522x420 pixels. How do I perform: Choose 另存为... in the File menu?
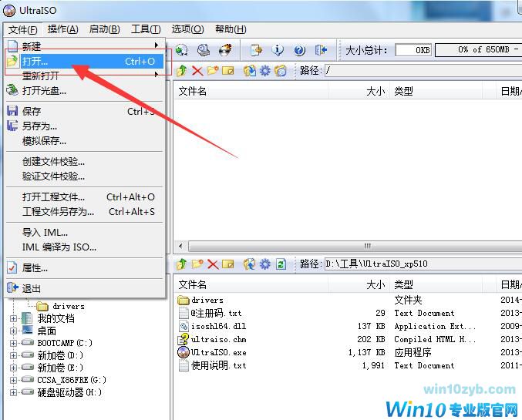39,126
